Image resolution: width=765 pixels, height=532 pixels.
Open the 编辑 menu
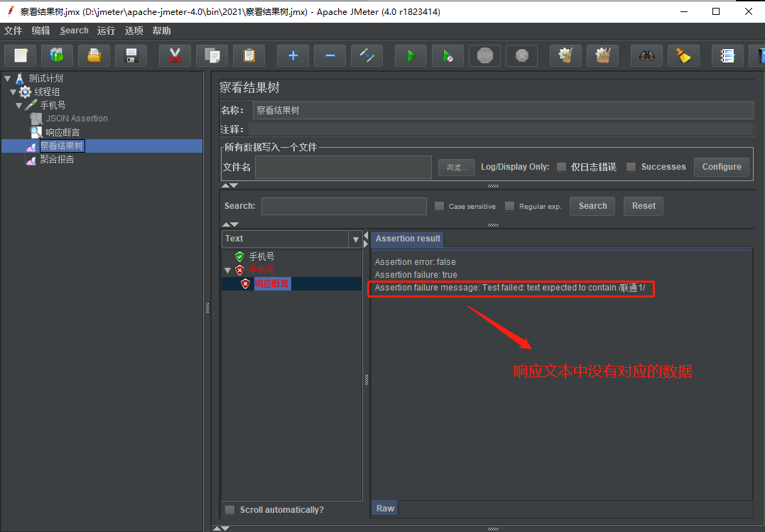[x=40, y=31]
